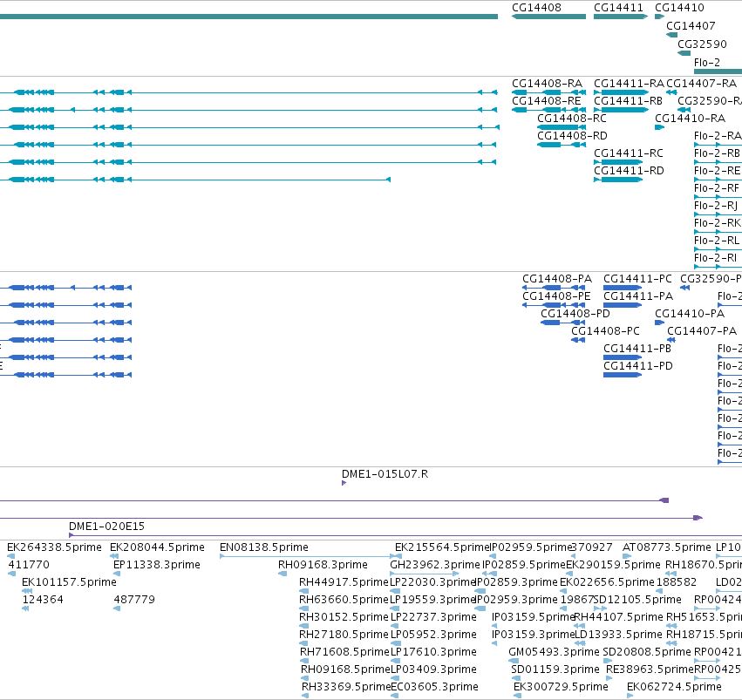Click the CG14411-PC protein label
742x700 pixels.
click(637, 279)
